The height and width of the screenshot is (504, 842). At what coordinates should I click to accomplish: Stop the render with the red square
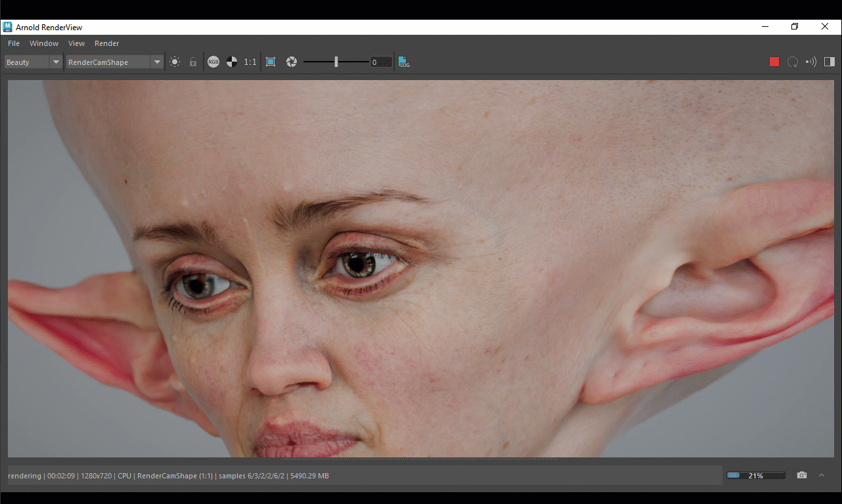[x=774, y=62]
